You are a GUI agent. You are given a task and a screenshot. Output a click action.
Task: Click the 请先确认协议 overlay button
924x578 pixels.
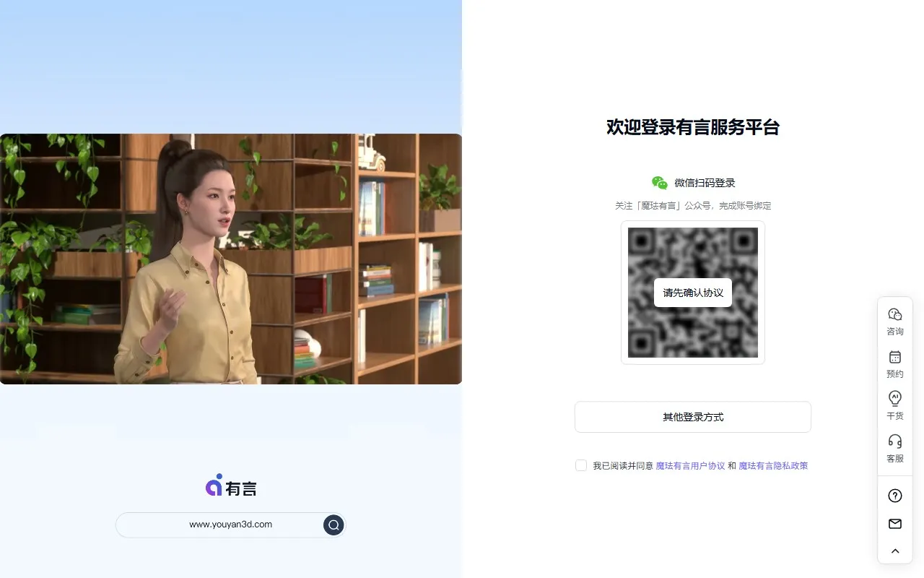tap(692, 292)
